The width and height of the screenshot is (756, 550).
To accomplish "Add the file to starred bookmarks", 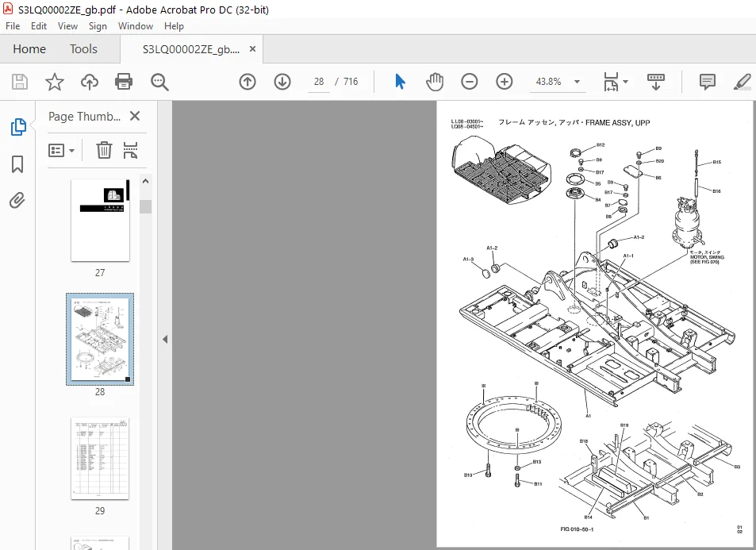I will click(55, 82).
